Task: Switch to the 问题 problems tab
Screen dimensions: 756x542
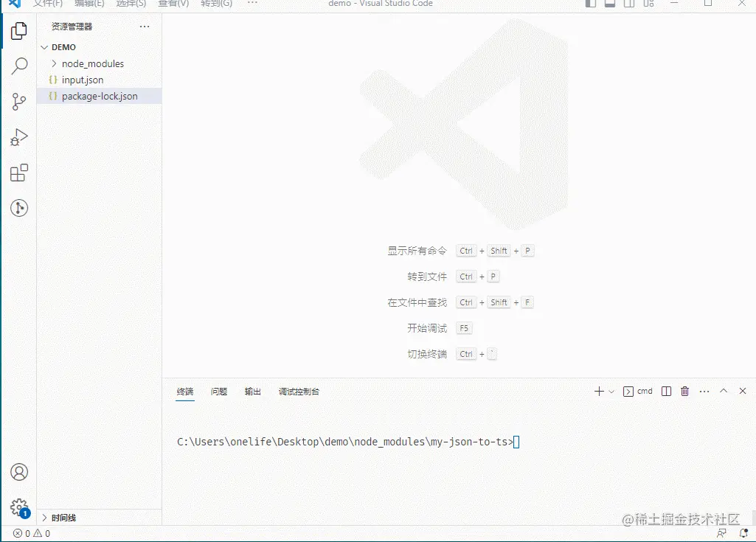Action: pos(219,392)
